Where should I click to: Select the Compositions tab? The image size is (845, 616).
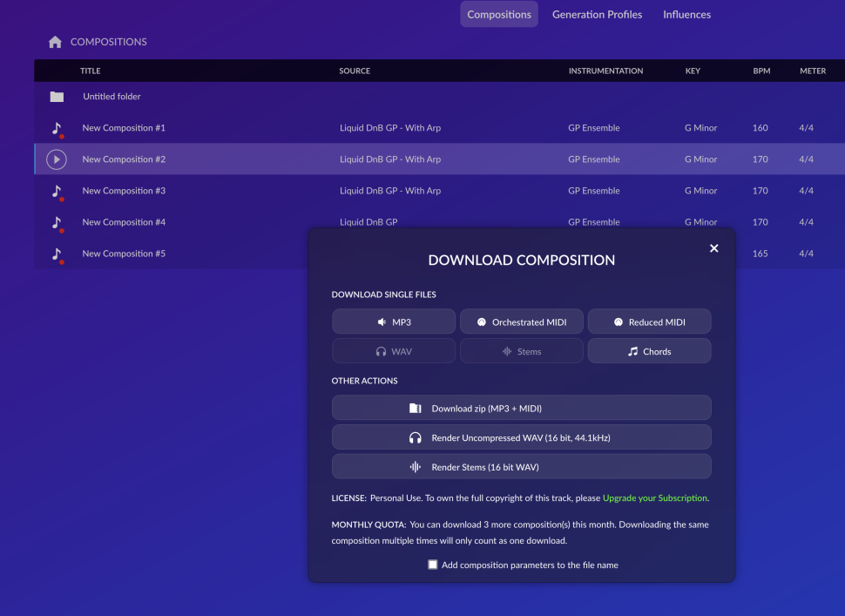pos(498,15)
